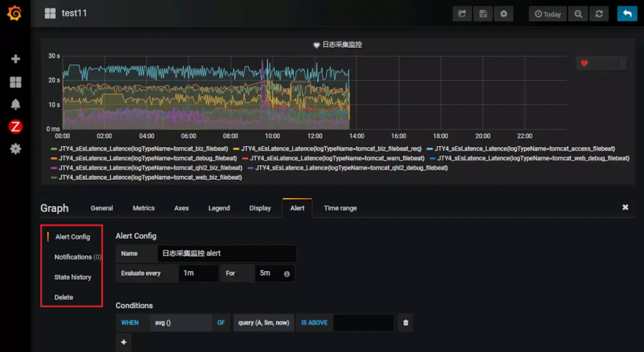Switch to the Legend tab
Viewport: 644px width, 352px height.
(x=219, y=208)
